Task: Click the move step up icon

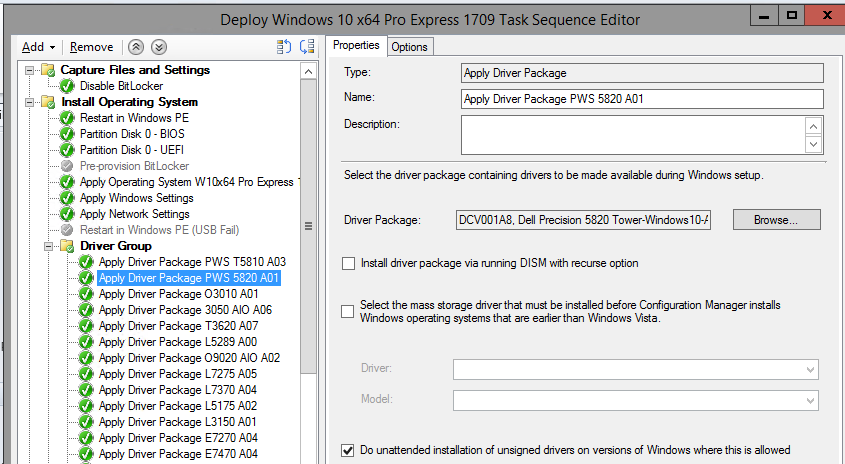Action: tap(139, 47)
